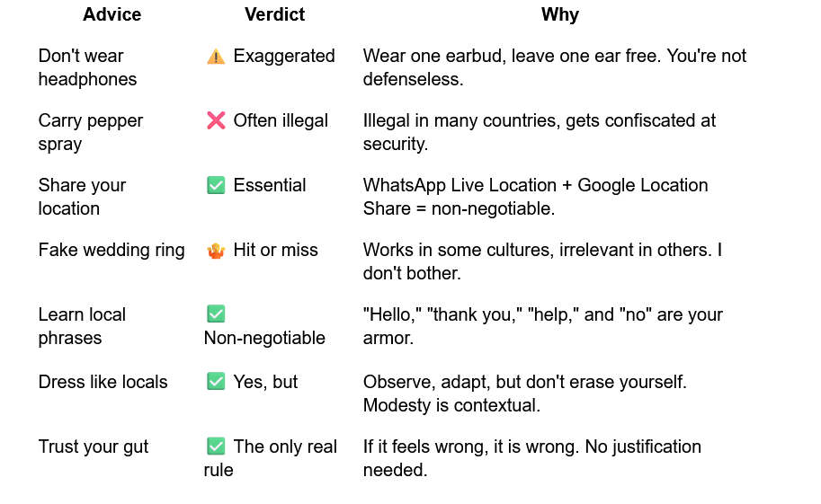The width and height of the screenshot is (821, 504).
Task: Click the checkmark beside The only real rule
Action: click(x=216, y=447)
